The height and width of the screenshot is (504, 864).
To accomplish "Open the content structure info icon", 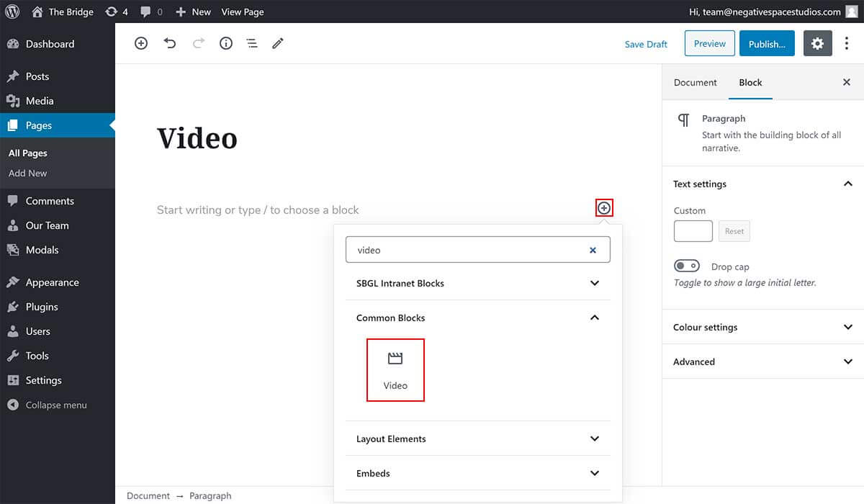I will 225,43.
